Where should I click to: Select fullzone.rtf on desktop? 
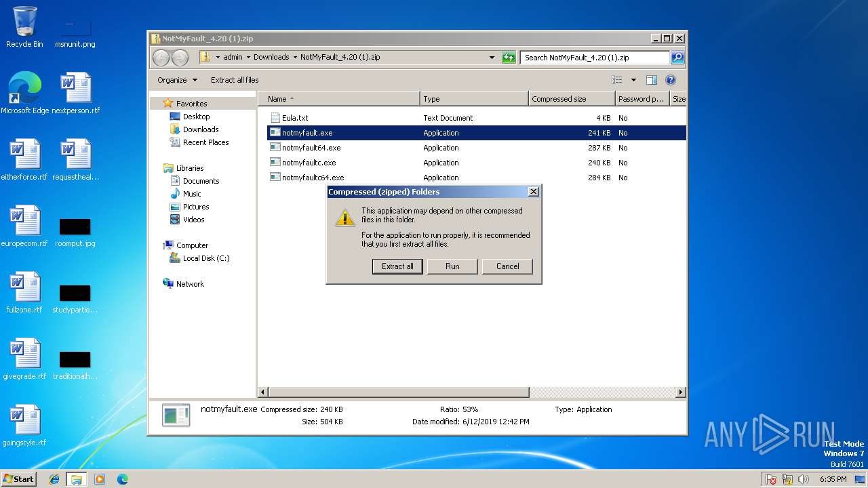24,293
